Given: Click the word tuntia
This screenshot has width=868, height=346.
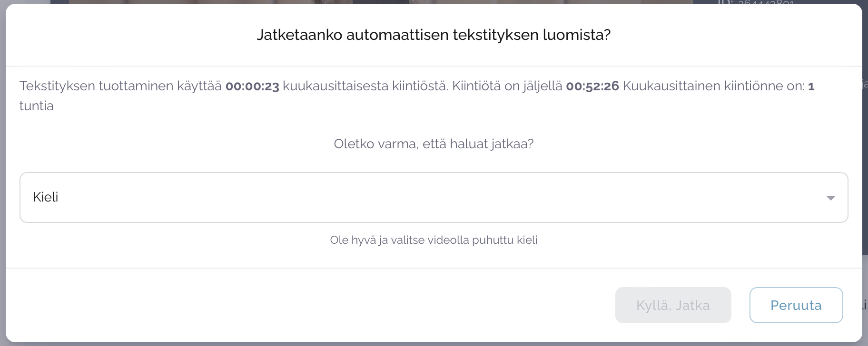Looking at the screenshot, I should point(37,106).
